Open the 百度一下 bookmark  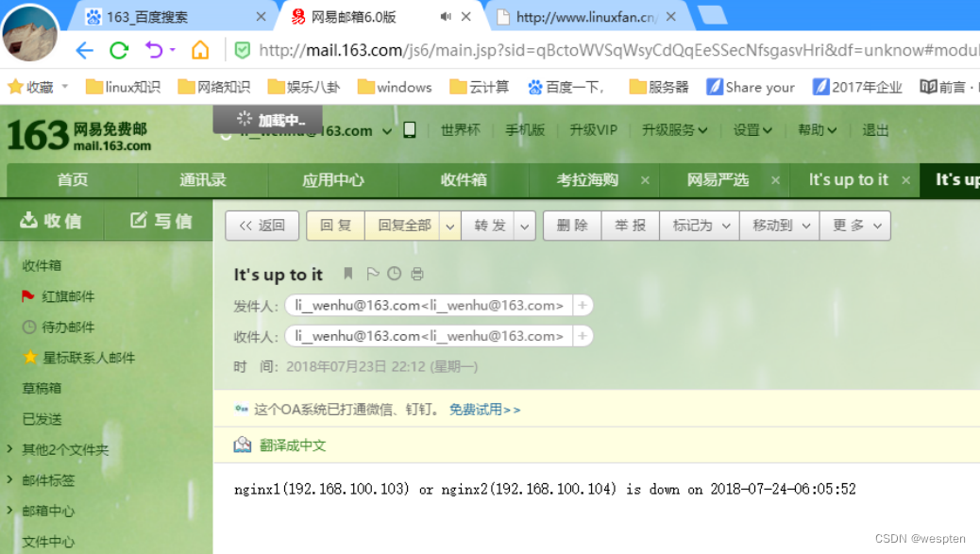coord(566,87)
